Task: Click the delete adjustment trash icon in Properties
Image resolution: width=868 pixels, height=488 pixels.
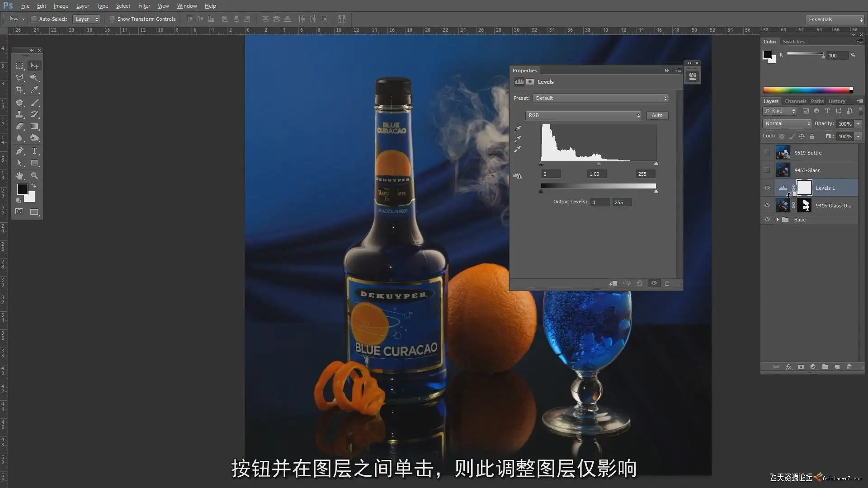Action: coord(667,283)
